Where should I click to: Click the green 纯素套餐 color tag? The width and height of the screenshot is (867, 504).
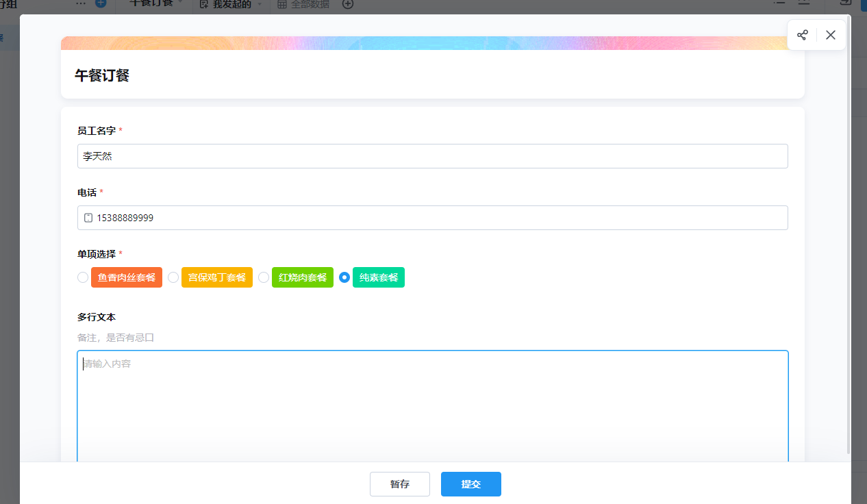click(x=378, y=277)
